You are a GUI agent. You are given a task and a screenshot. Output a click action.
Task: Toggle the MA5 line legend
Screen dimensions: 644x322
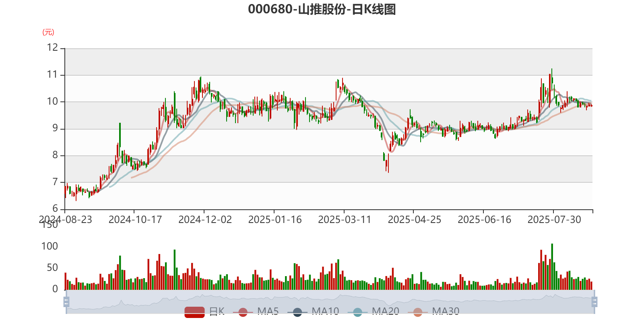[x=256, y=312]
